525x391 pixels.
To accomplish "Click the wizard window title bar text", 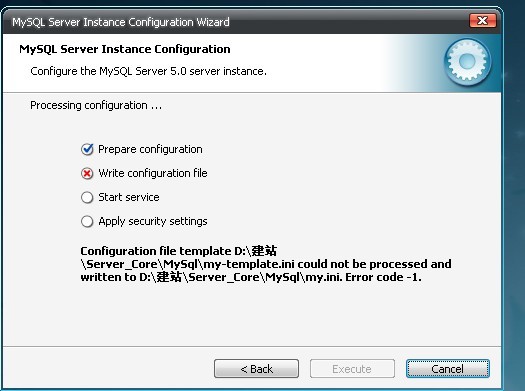I will click(x=121, y=22).
